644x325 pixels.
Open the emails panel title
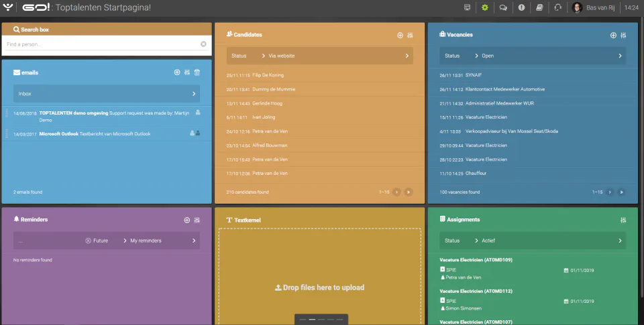tap(30, 72)
